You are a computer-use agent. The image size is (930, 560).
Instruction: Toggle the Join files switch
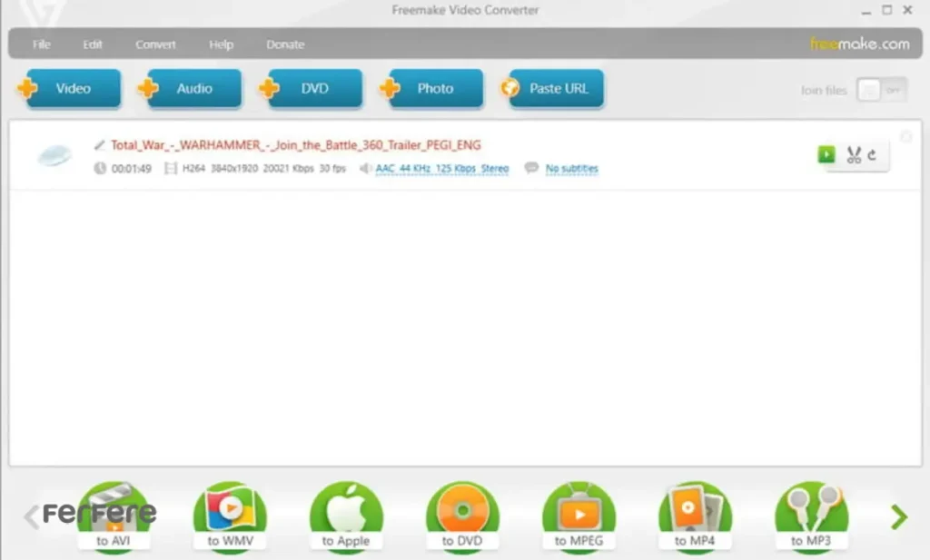(x=881, y=90)
